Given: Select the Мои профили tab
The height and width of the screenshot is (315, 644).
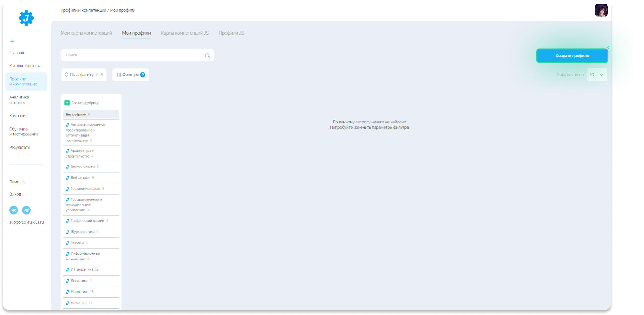Looking at the screenshot, I should [136, 33].
